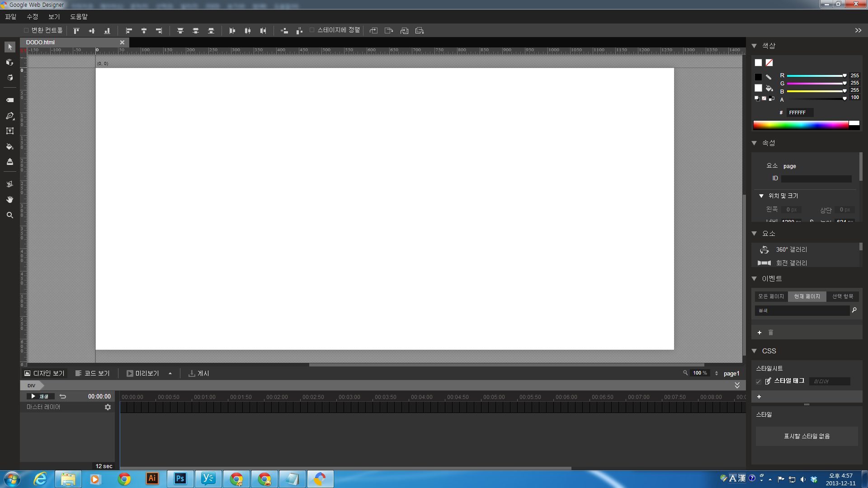Select the Zoom magnifier tool

point(9,215)
